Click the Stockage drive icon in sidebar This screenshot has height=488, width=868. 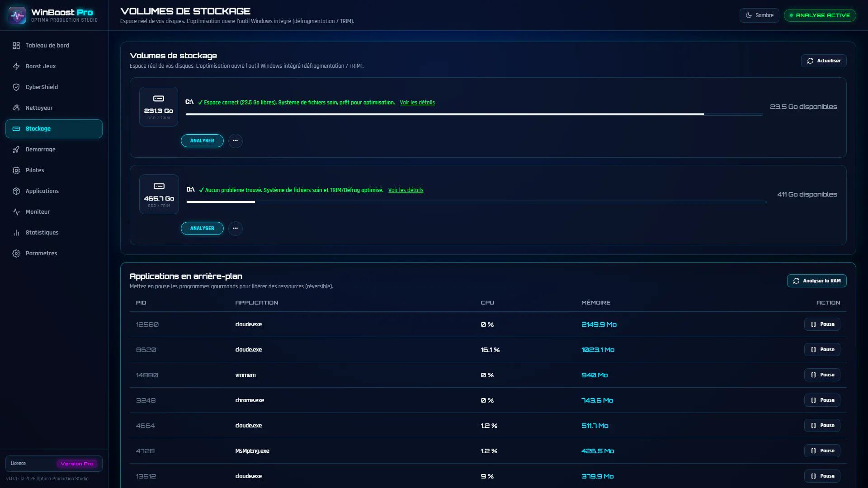tap(16, 129)
